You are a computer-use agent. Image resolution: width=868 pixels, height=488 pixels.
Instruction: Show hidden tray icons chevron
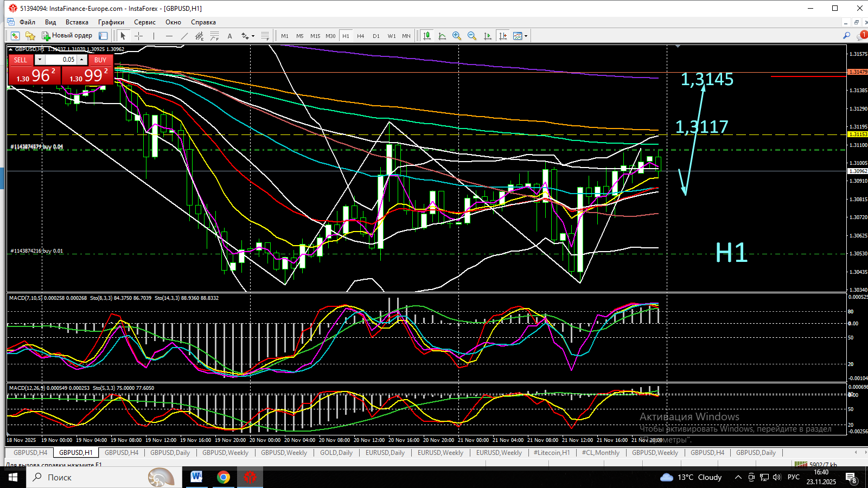(x=738, y=477)
